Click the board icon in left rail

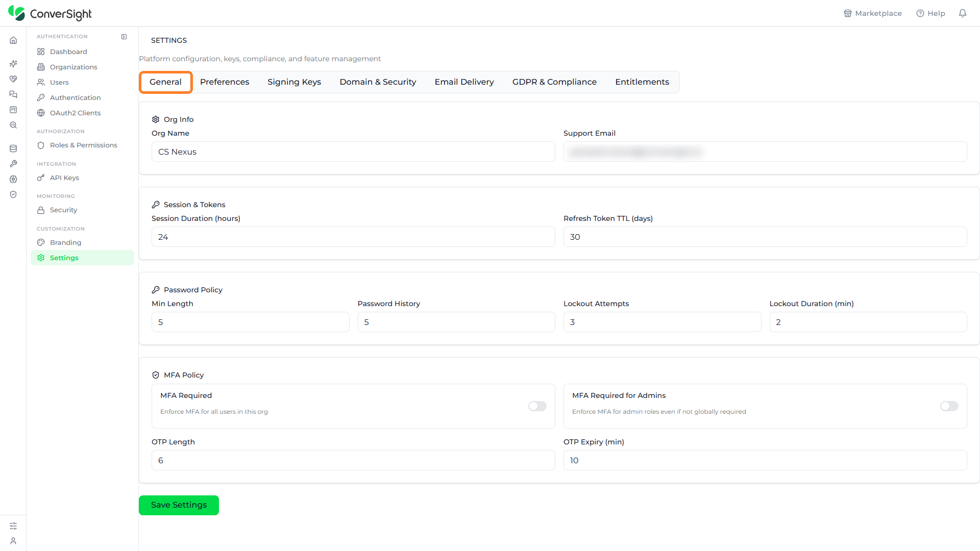[x=13, y=110]
